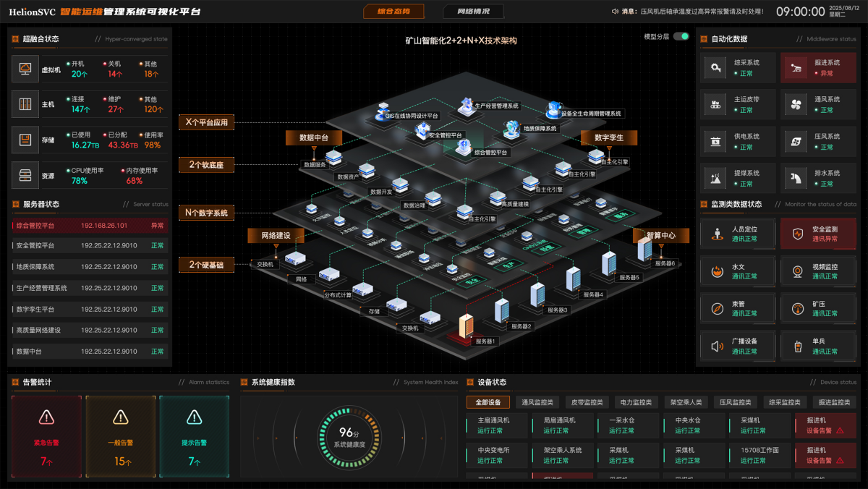868x489 pixels.
Task: Open the 视频监控 webcam icon
Action: tap(797, 271)
